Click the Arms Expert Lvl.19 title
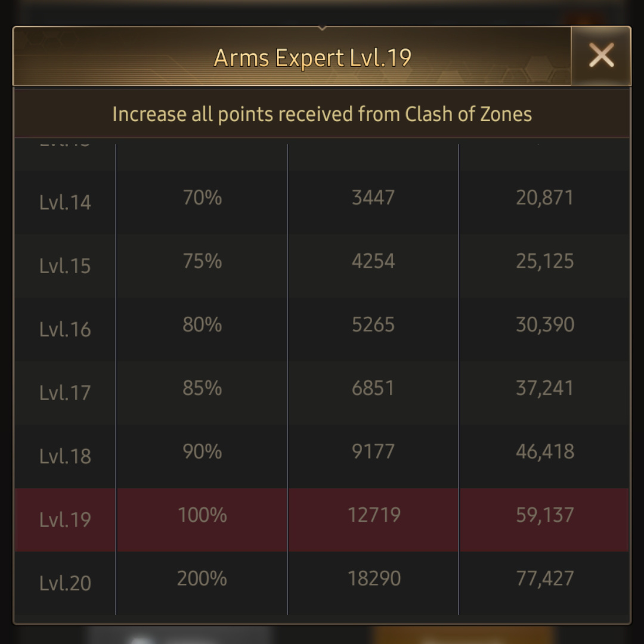The image size is (644, 644). click(x=312, y=58)
